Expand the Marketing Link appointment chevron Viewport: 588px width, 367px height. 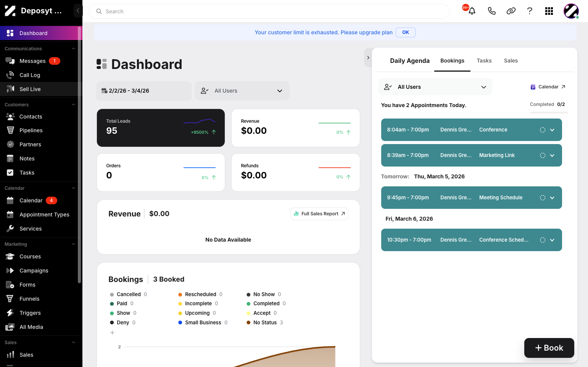552,155
